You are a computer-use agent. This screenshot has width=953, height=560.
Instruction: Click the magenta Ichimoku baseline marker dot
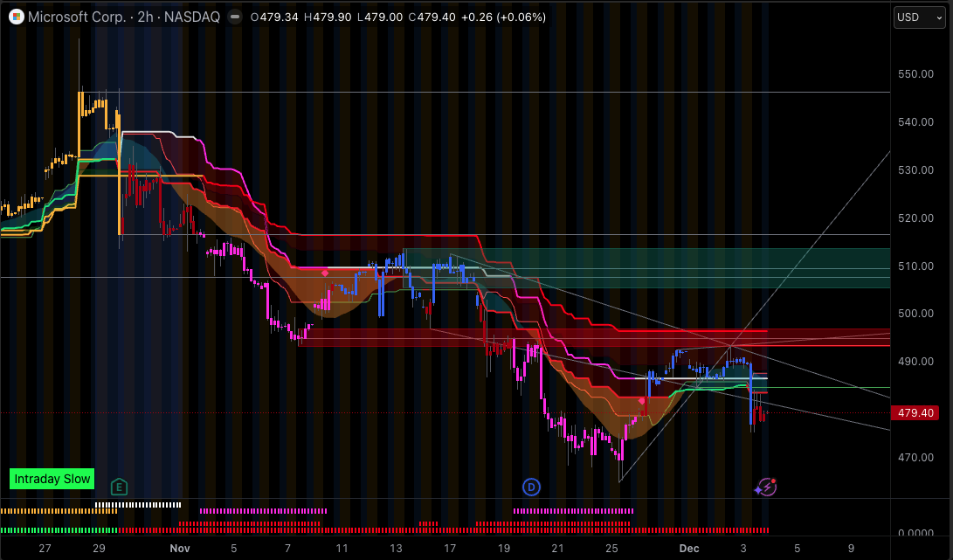point(325,273)
